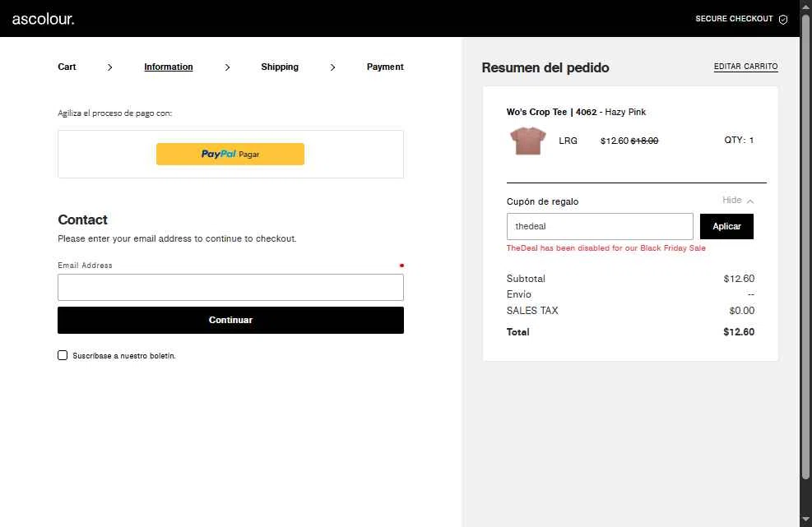Screen dimensions: 812x527
Task: Click the chevron between Cart and Information
Action: (x=109, y=67)
